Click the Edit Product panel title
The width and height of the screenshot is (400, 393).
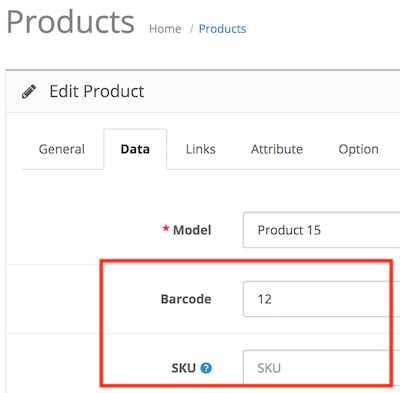pos(97,91)
